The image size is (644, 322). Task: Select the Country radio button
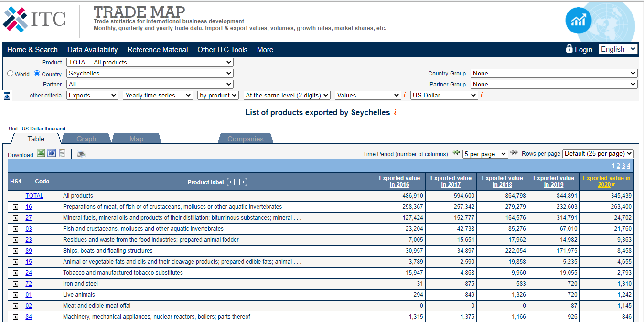(x=37, y=74)
